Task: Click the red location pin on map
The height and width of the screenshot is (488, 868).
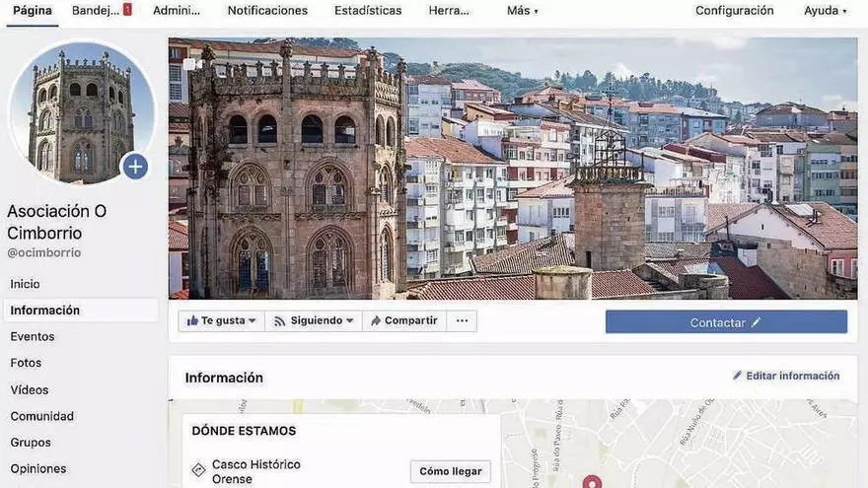Action: point(592,482)
